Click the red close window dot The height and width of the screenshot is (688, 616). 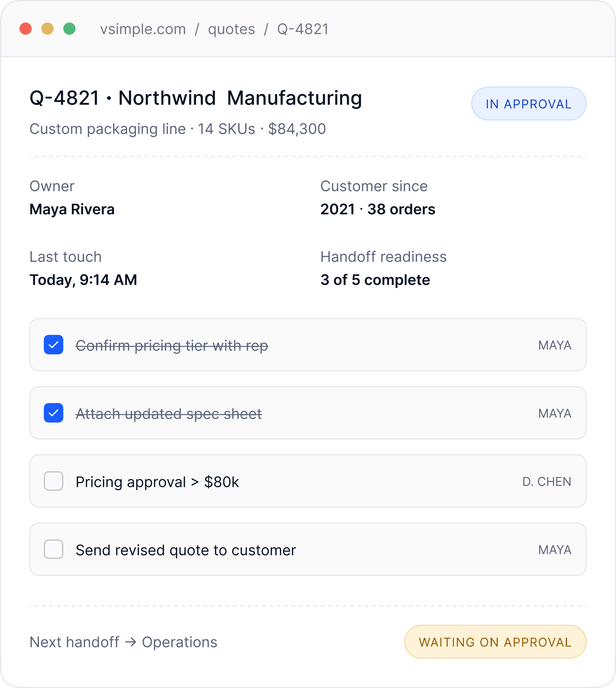26,29
